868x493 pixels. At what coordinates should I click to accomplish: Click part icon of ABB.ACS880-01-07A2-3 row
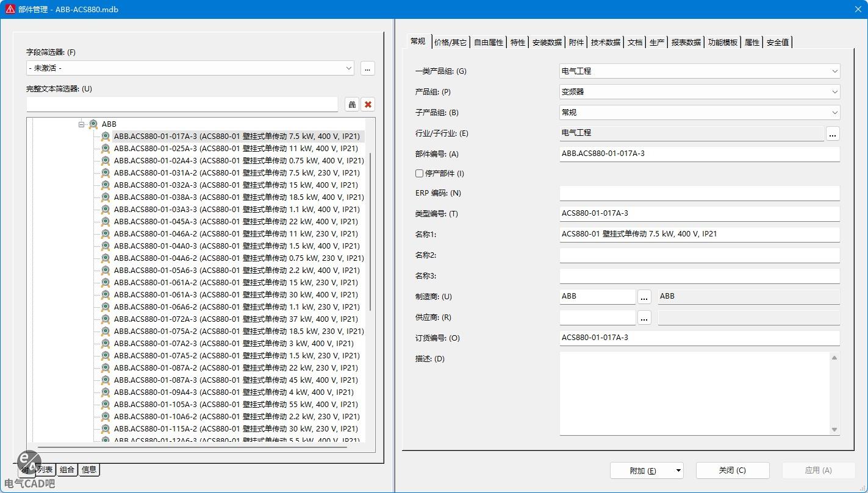pos(106,344)
